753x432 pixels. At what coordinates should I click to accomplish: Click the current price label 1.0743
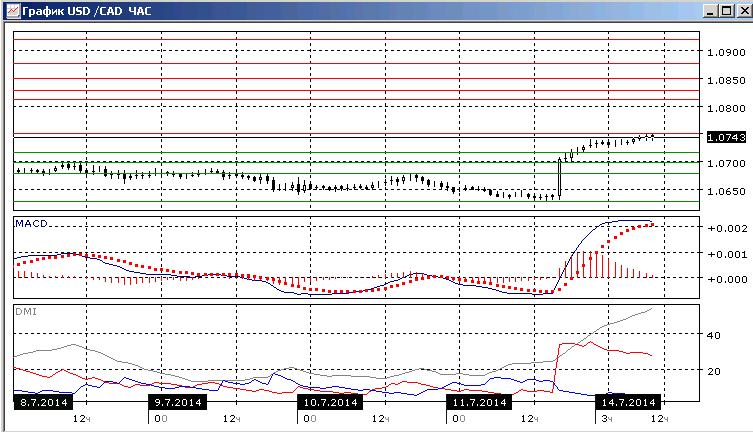(726, 137)
